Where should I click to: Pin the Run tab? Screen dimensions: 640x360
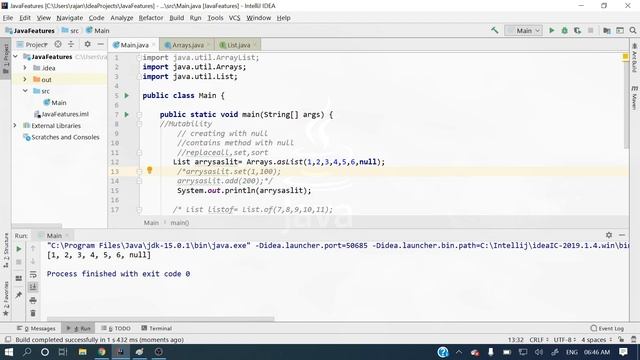point(19,295)
